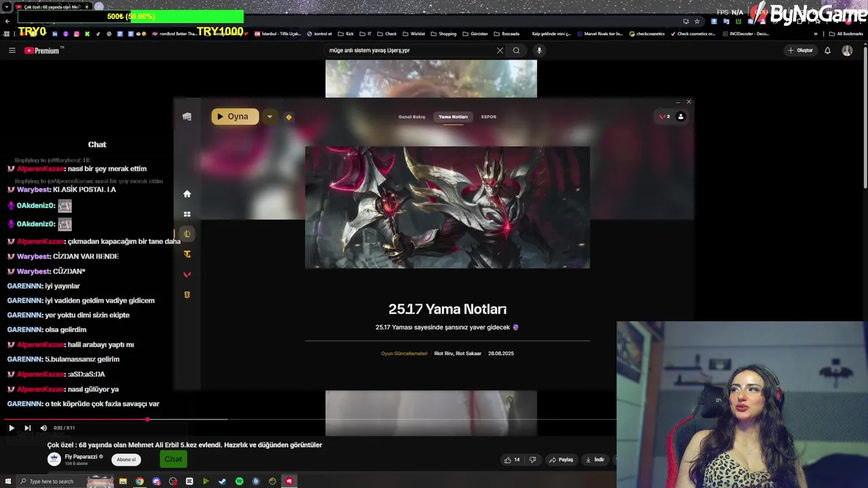The height and width of the screenshot is (488, 868).
Task: Open the Wishlist bookmarks folder
Action: click(414, 34)
